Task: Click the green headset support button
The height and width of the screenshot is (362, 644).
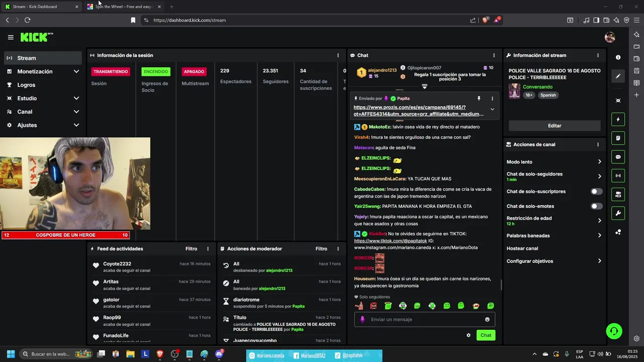Action: [614, 331]
